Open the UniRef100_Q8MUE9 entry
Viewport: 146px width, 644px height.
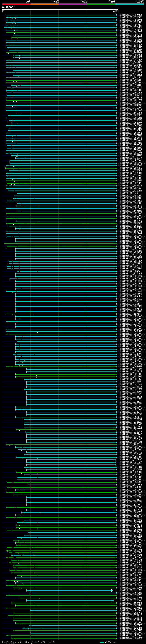(x=131, y=168)
